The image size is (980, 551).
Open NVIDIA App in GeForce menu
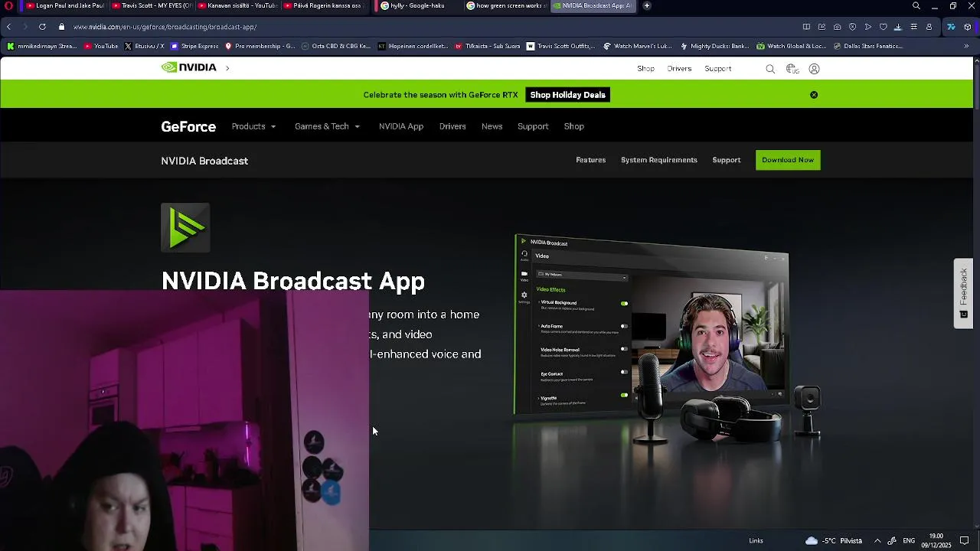coord(401,126)
